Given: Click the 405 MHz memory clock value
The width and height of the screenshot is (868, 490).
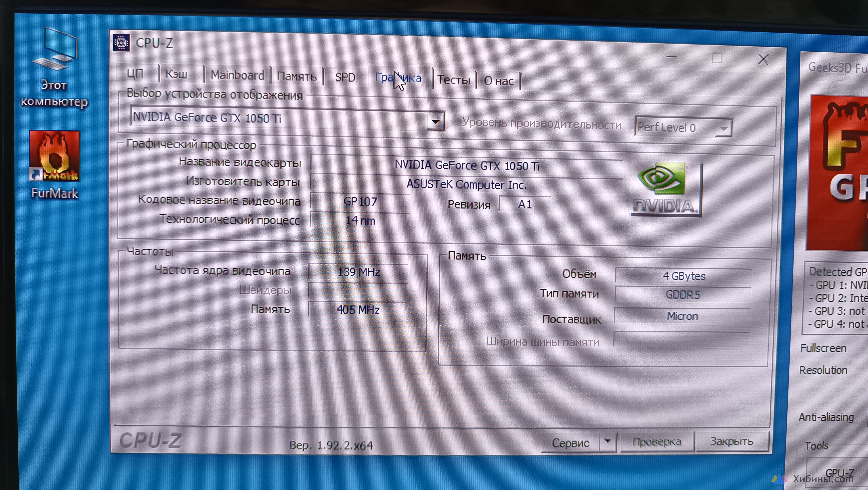Looking at the screenshot, I should click(358, 310).
